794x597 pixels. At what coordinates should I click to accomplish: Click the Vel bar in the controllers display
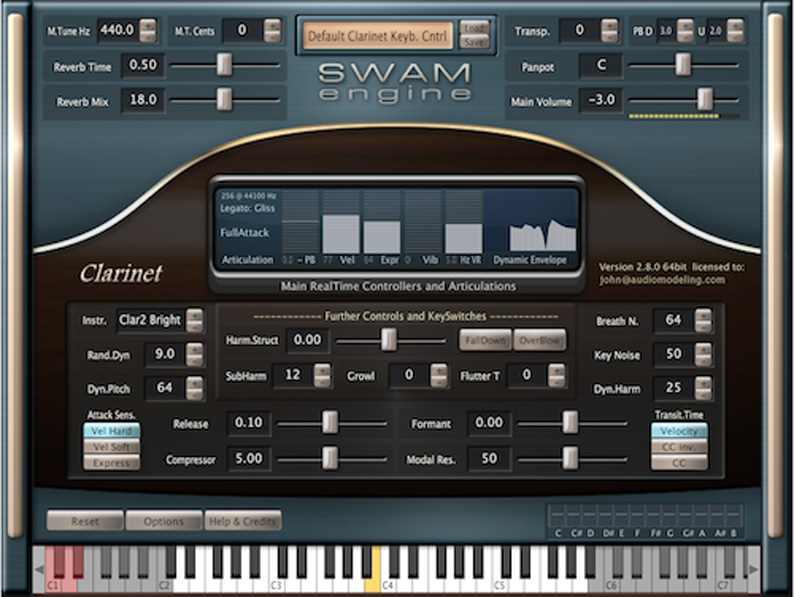click(341, 234)
